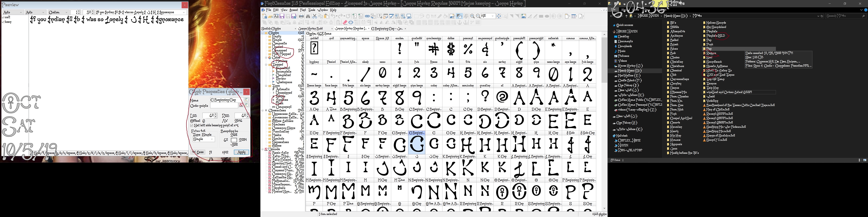Click the tag icon beside glyph Name field
868x217 pixels.
247,100
